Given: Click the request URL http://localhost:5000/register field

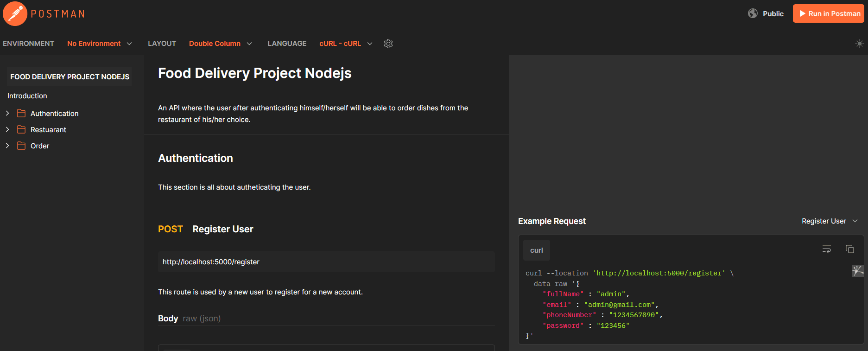Looking at the screenshot, I should click(326, 262).
